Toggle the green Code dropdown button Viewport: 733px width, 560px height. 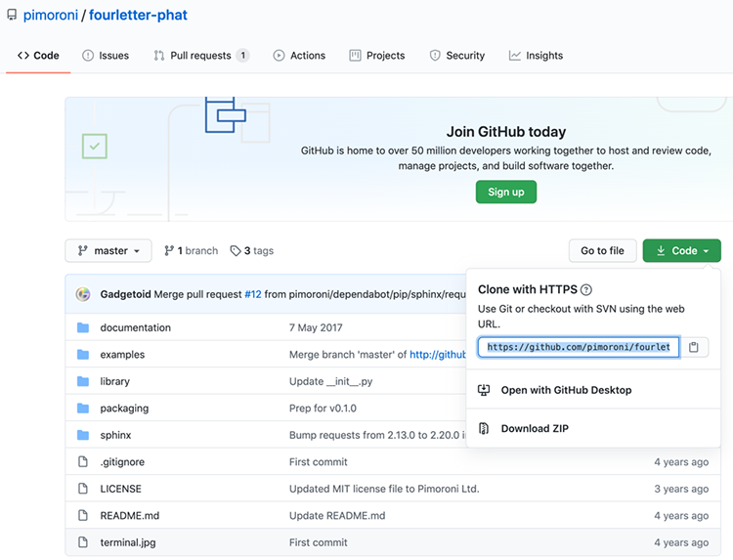click(x=681, y=251)
